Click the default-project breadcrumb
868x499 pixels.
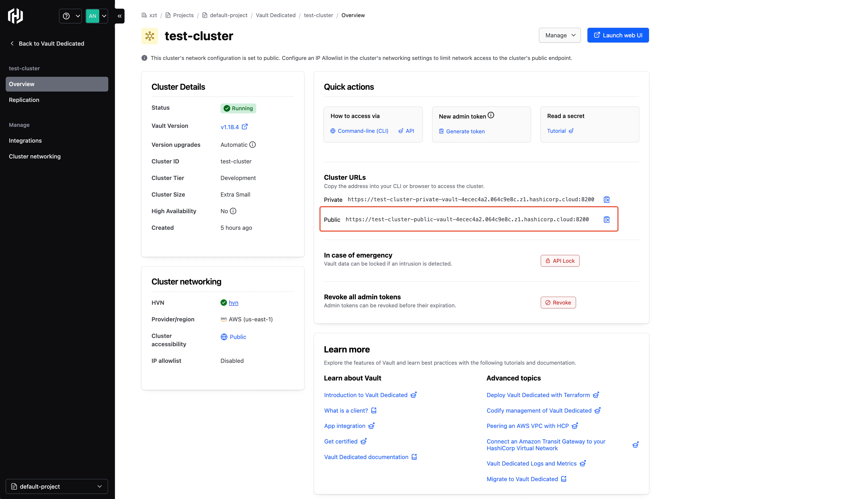pyautogui.click(x=225, y=15)
